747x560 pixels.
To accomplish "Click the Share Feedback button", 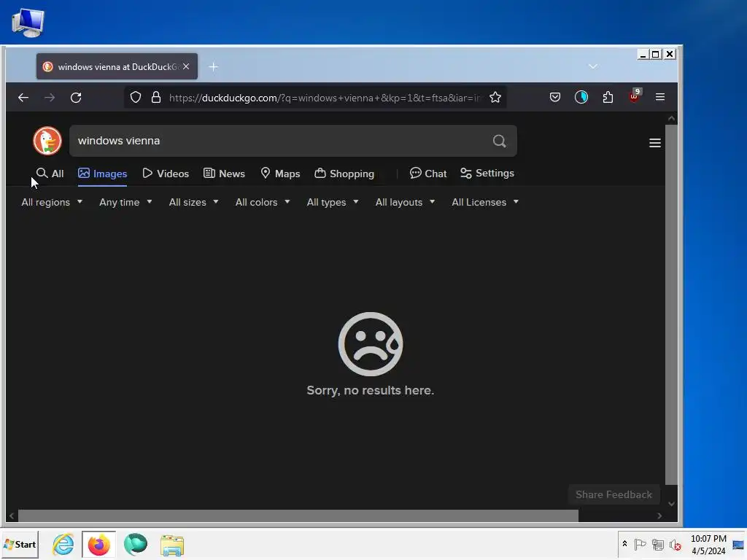I will point(614,495).
